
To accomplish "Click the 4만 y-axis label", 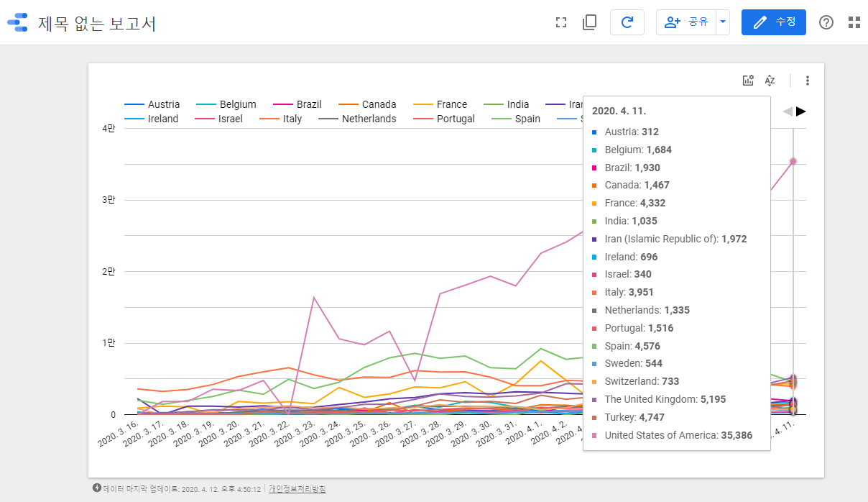I will point(108,128).
